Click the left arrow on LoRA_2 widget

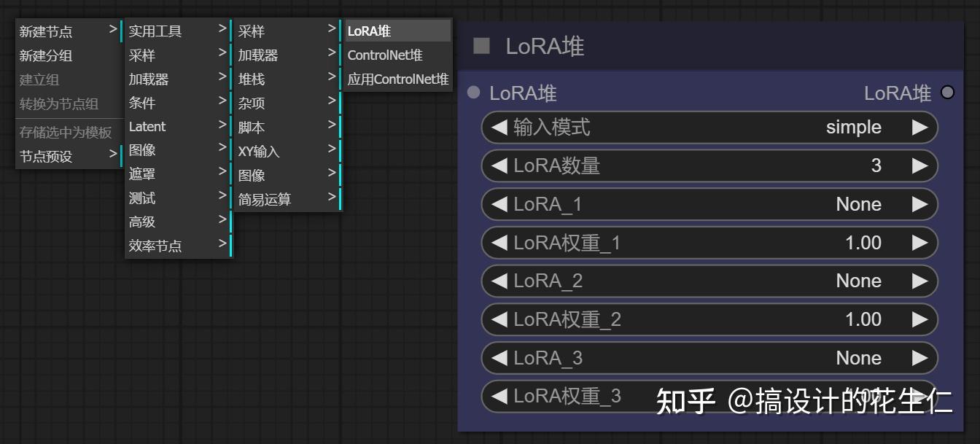pyautogui.click(x=499, y=281)
